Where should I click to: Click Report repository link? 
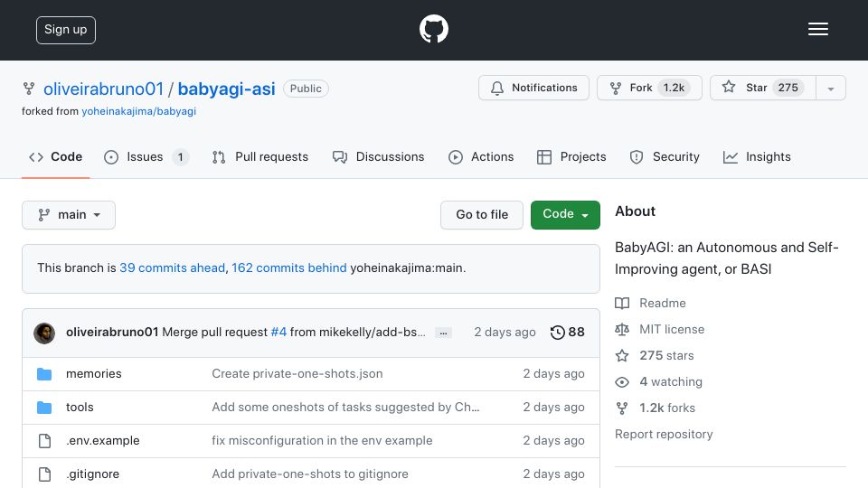(x=664, y=435)
